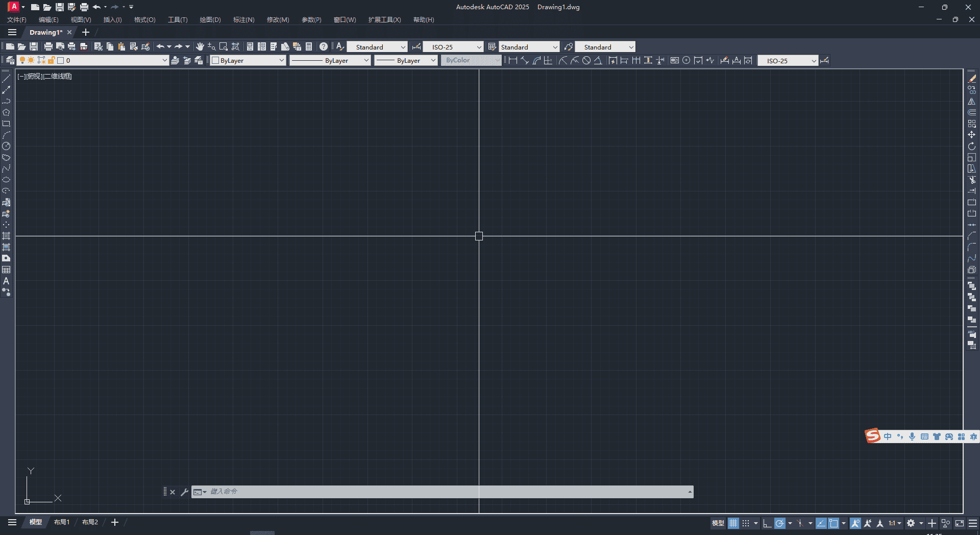980x535 pixels.
Task: Create a new drawing with the plus button
Action: (85, 32)
